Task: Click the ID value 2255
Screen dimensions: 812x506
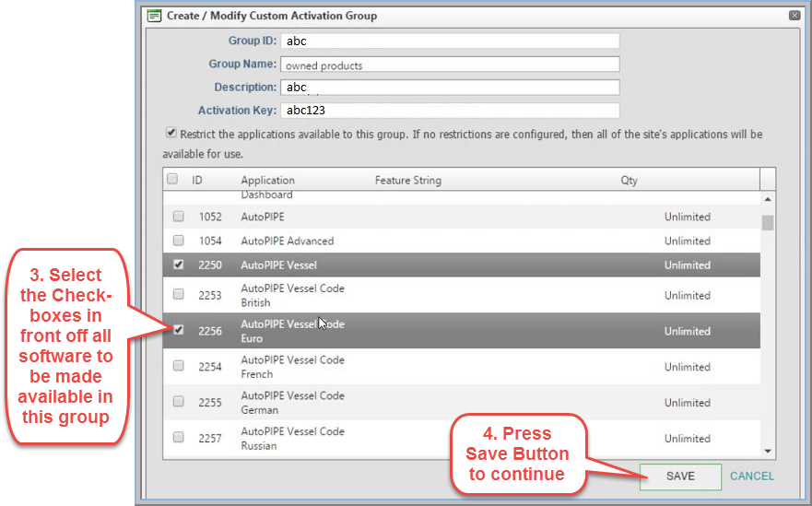Action: pos(210,403)
